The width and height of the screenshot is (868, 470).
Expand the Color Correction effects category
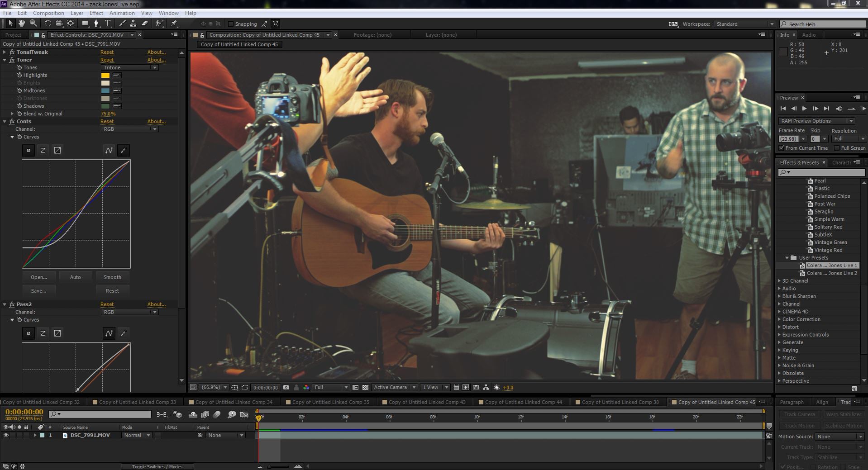tap(779, 319)
